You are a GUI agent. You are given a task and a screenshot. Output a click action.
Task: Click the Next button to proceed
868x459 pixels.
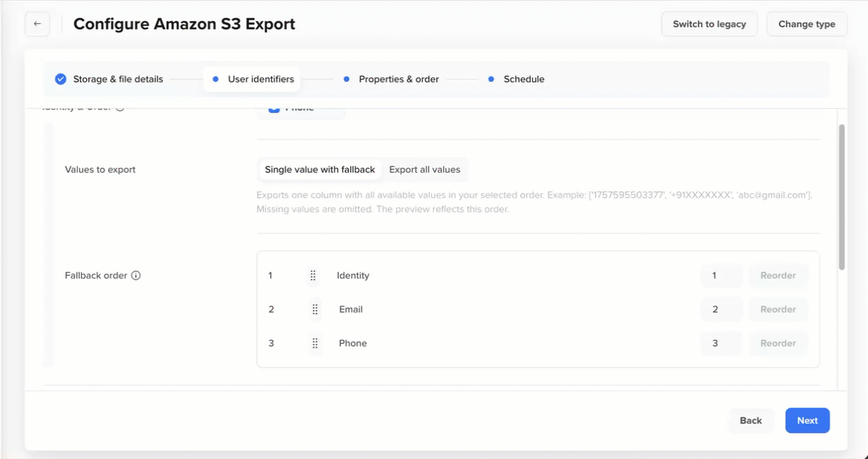coord(807,420)
